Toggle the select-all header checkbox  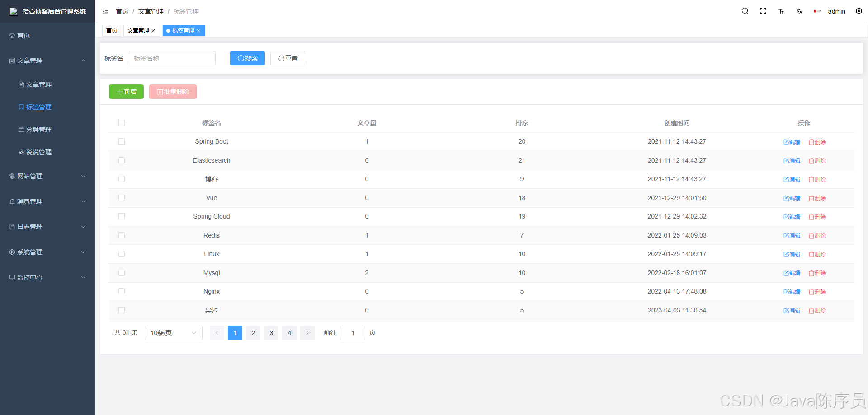(x=122, y=123)
